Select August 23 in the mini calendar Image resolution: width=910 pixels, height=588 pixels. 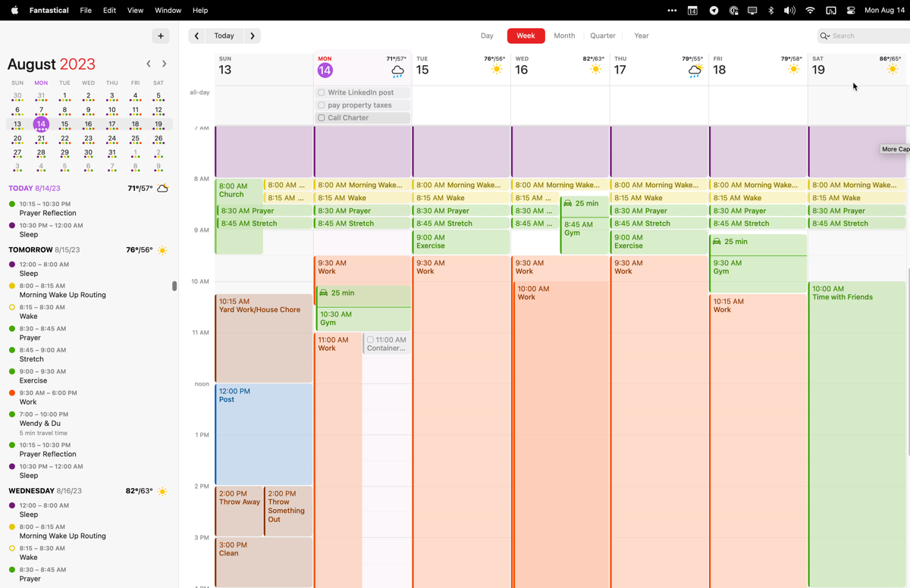pos(88,139)
